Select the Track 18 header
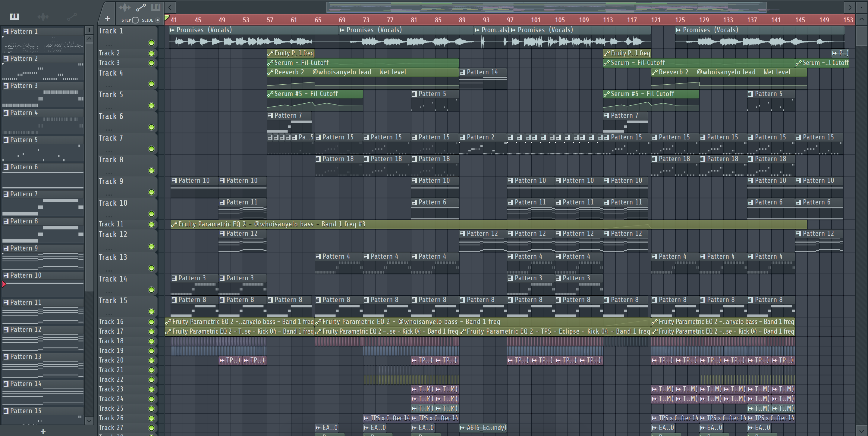 click(127, 341)
